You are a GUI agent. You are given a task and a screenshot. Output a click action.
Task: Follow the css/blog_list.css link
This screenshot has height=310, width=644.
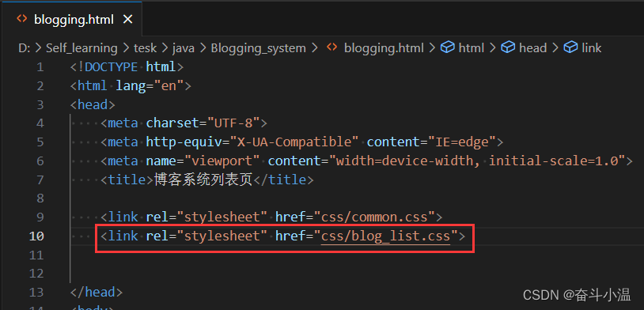point(385,236)
